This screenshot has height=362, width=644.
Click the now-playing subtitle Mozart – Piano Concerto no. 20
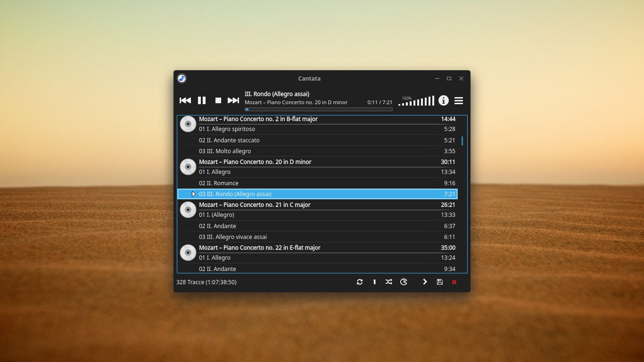click(296, 102)
